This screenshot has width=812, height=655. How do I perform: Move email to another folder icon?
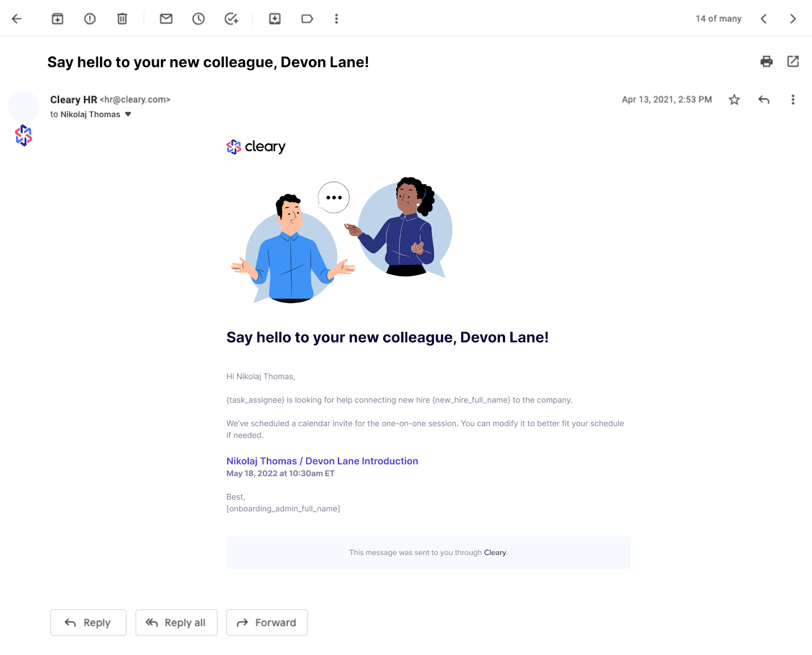275,19
